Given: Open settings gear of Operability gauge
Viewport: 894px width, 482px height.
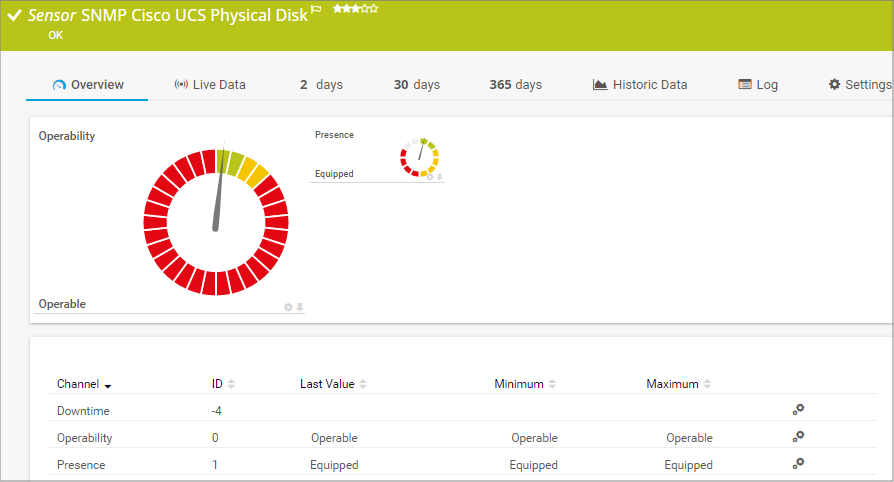Looking at the screenshot, I should (x=288, y=307).
